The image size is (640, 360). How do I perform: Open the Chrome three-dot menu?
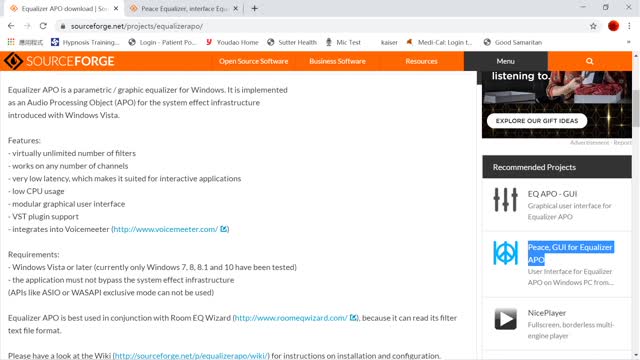[629, 26]
